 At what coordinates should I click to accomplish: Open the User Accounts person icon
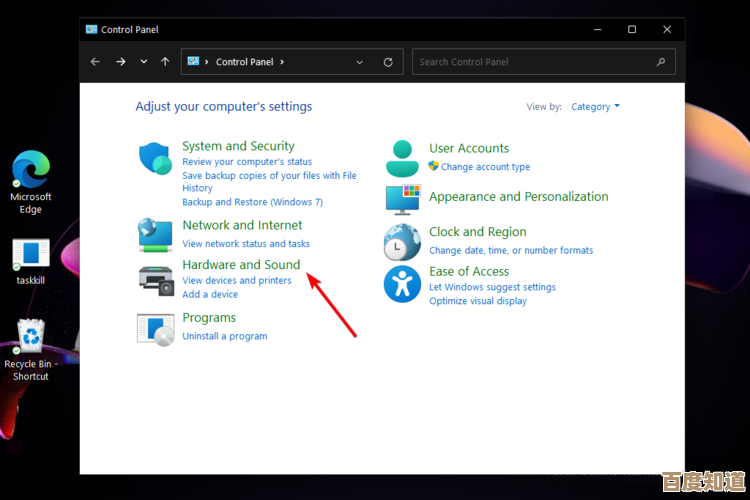[x=402, y=157]
